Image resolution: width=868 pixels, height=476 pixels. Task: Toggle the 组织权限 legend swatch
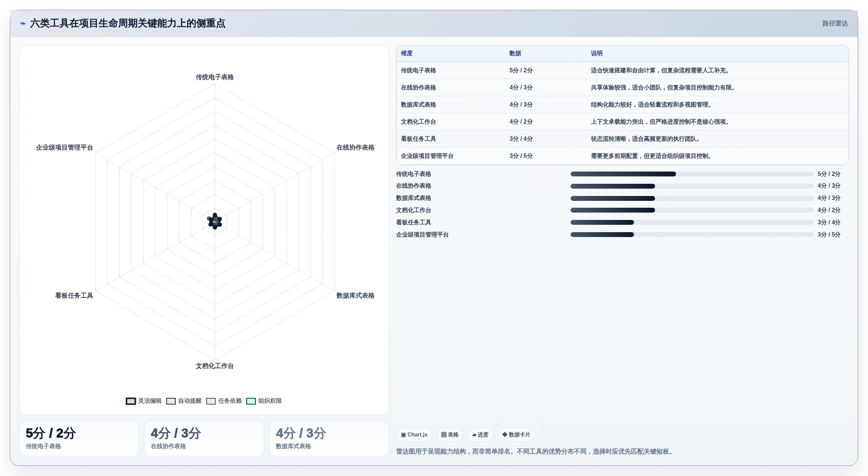251,401
